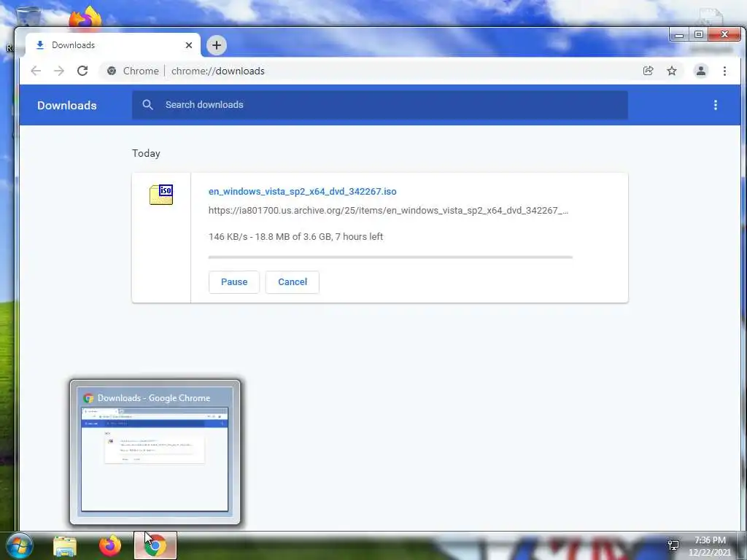Click the ISO file icon
The image size is (747, 560).
point(161,194)
